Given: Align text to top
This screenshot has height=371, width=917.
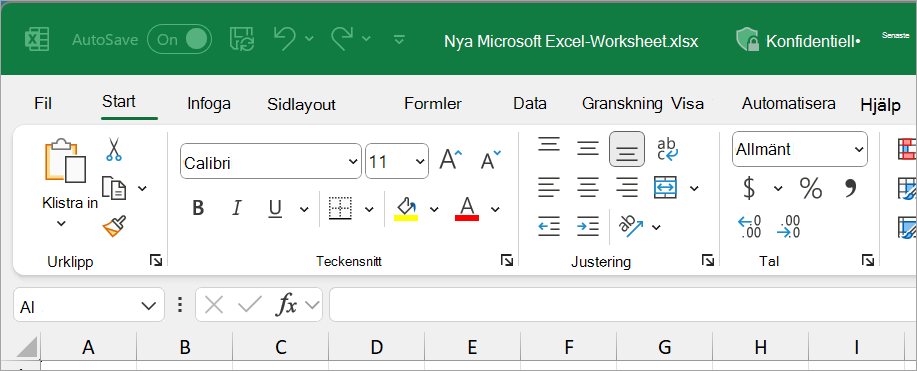Looking at the screenshot, I should (x=549, y=145).
